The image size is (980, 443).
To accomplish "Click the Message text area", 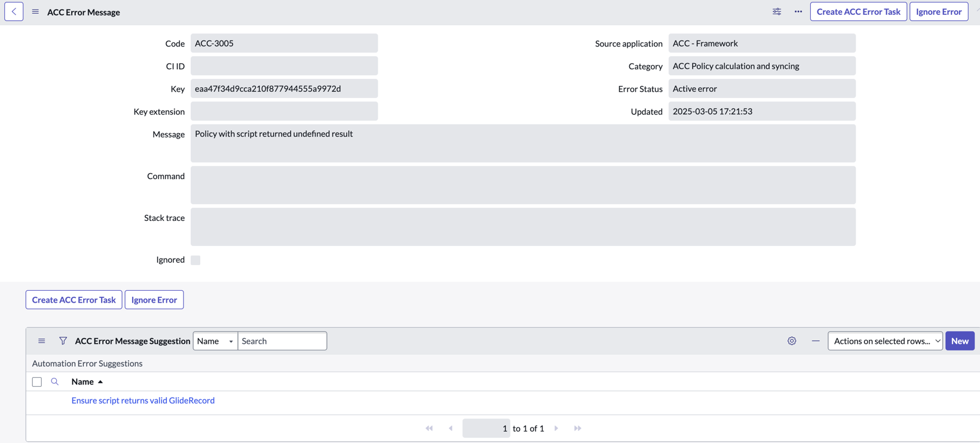I will click(x=523, y=143).
